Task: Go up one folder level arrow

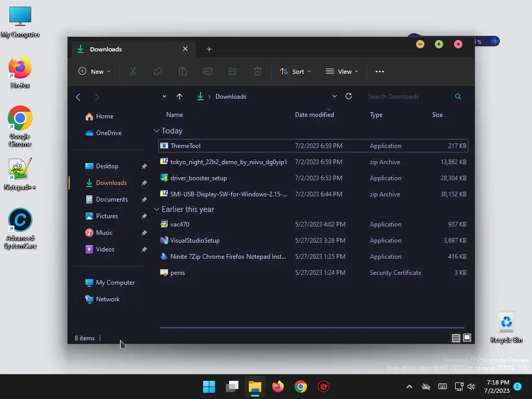Action: pos(179,97)
